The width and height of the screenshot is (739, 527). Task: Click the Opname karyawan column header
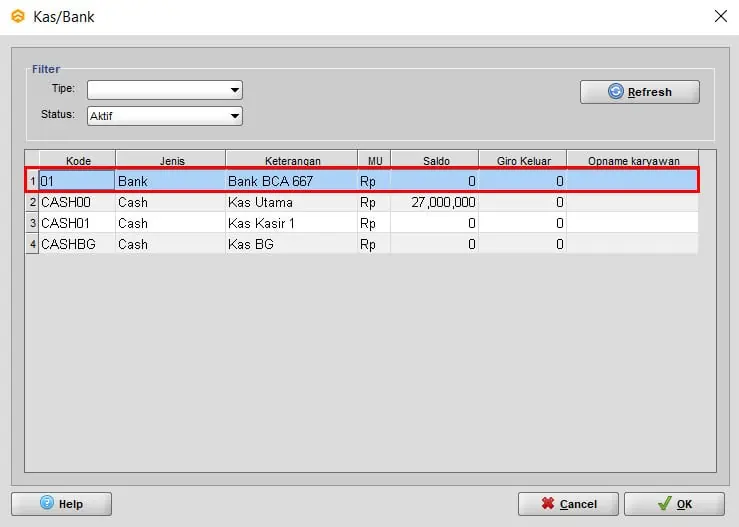tap(633, 160)
